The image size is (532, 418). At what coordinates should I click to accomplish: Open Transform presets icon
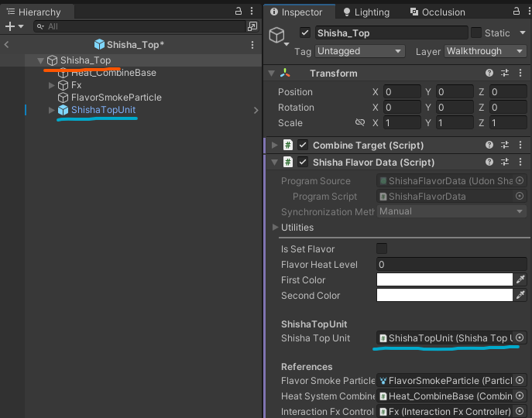pyautogui.click(x=505, y=73)
